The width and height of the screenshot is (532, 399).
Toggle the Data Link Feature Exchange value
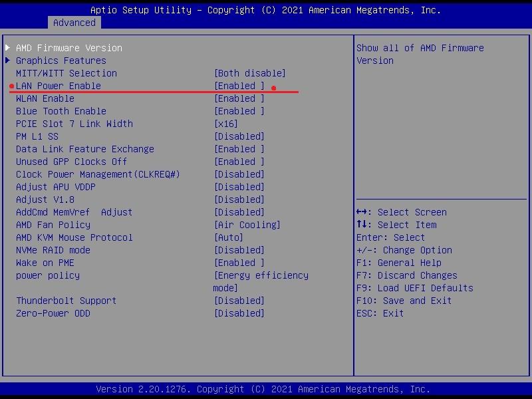239,149
